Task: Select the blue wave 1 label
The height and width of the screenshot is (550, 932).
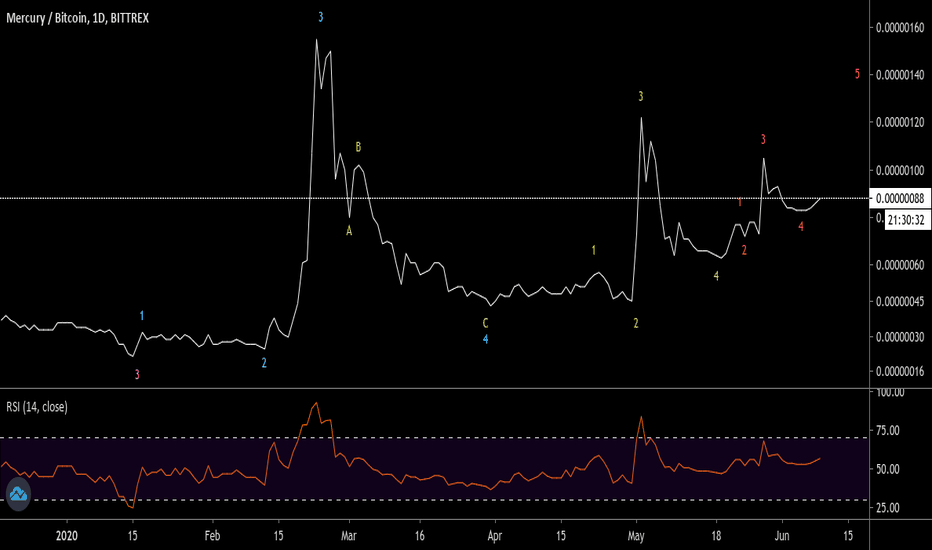Action: (141, 316)
